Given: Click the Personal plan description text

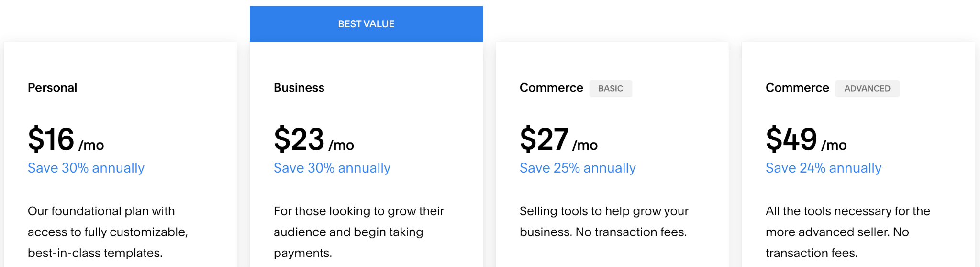Looking at the screenshot, I should [108, 232].
